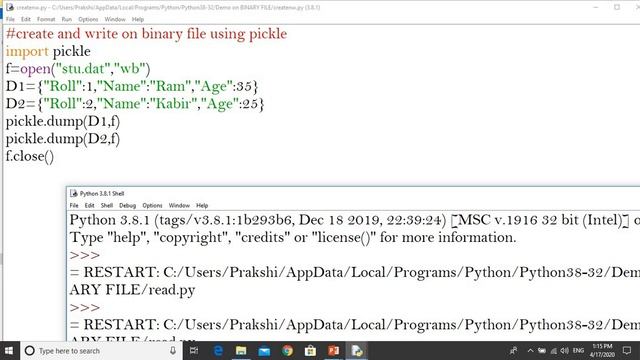Open the Options menu in the Python Shell
The height and width of the screenshot is (360, 640).
pos(152,205)
